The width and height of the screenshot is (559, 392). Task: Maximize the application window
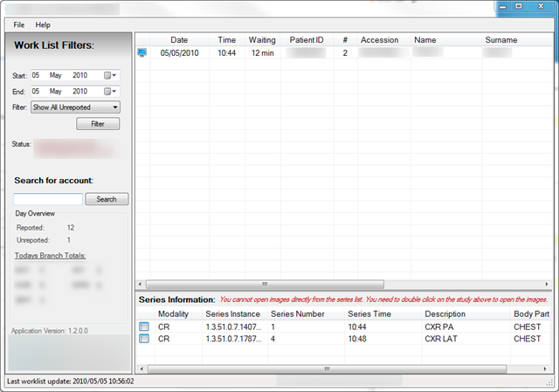(x=519, y=6)
